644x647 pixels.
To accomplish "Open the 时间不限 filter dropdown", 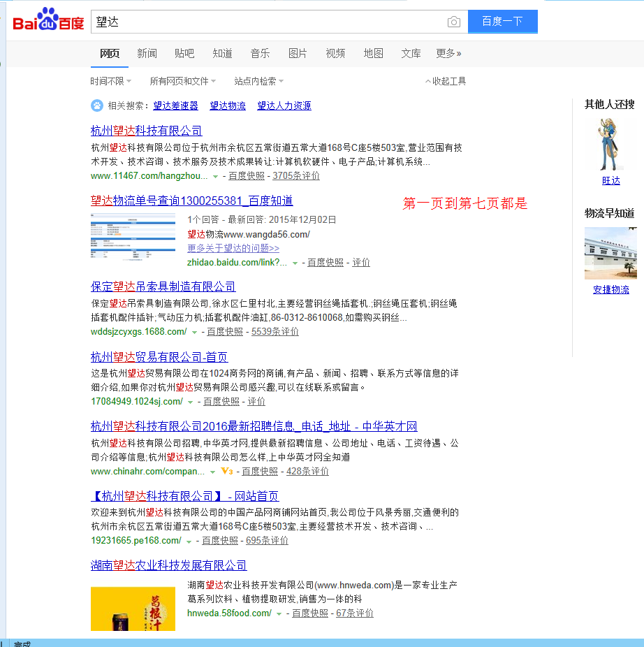I will [110, 81].
